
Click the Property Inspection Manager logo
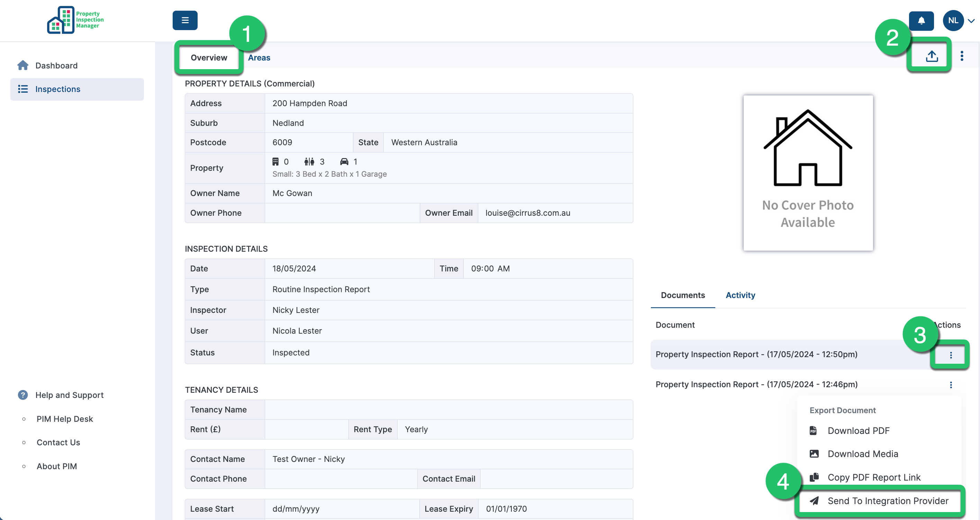(75, 20)
